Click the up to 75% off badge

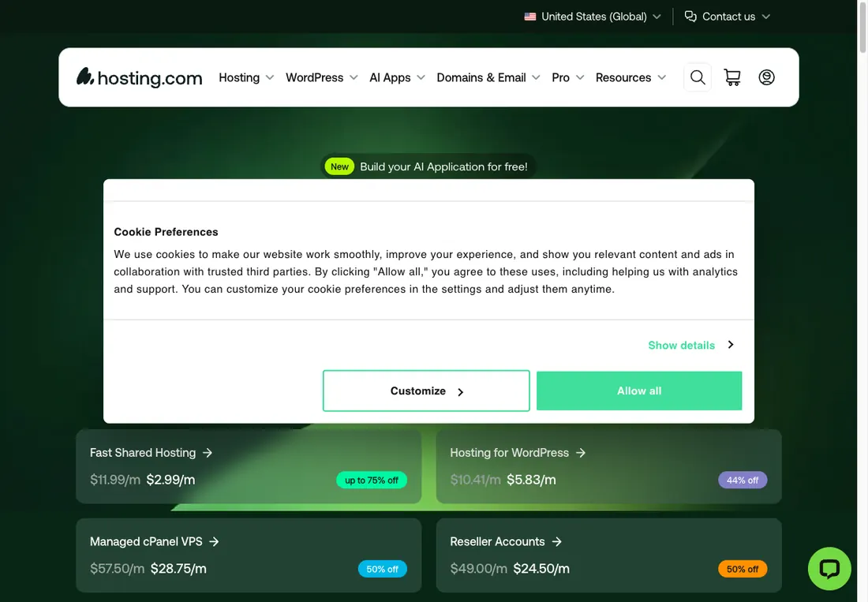click(x=372, y=480)
